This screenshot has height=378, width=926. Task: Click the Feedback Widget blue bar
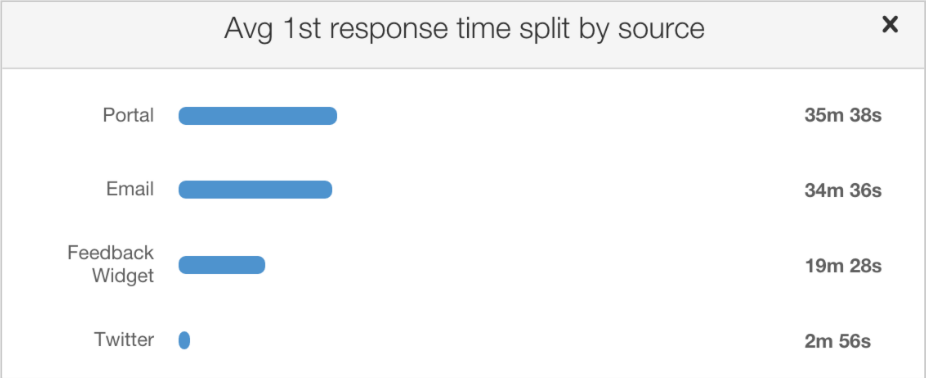point(221,265)
